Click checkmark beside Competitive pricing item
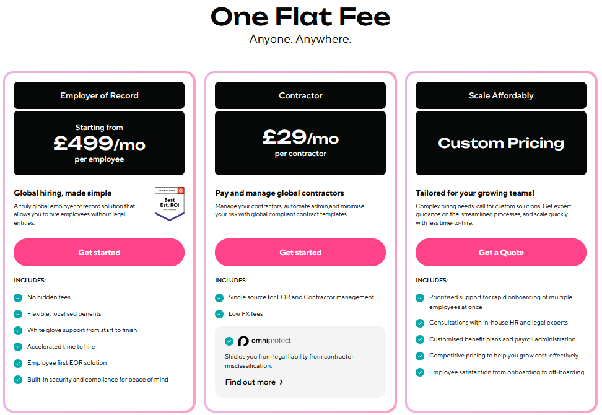Viewport: 602px width, 415px height. click(x=420, y=356)
